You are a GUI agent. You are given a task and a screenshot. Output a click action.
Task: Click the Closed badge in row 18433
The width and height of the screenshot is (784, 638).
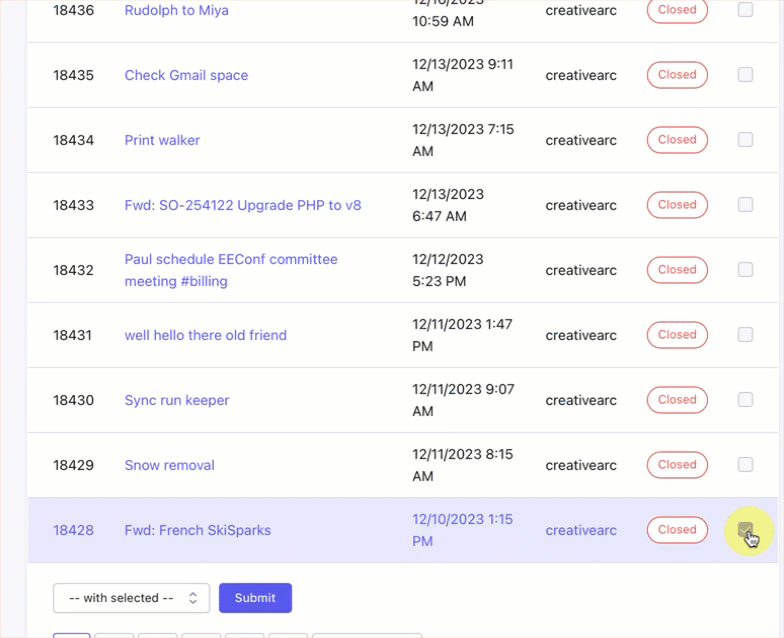tap(677, 205)
